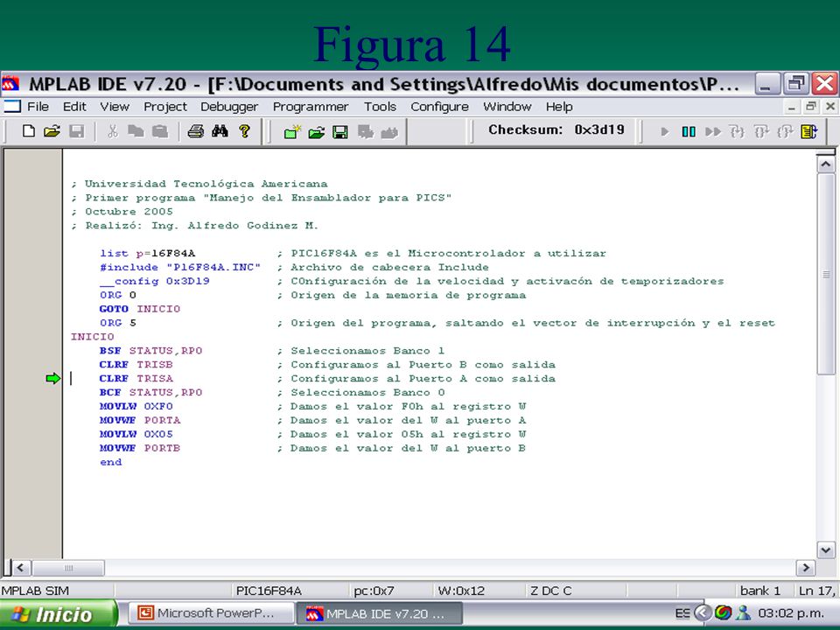Open the Tools menu

click(380, 107)
